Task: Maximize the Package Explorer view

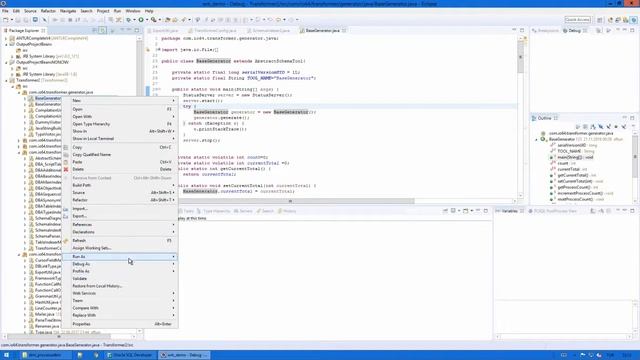Action: point(137,31)
